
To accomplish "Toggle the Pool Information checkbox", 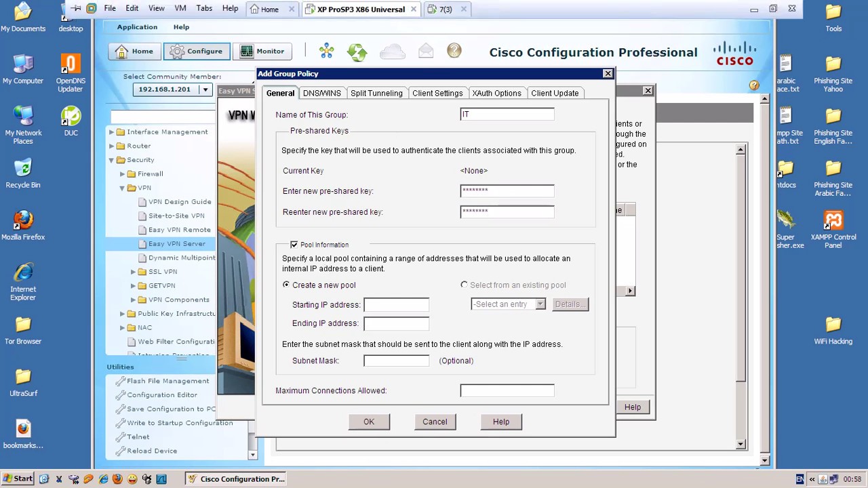I will pyautogui.click(x=294, y=244).
